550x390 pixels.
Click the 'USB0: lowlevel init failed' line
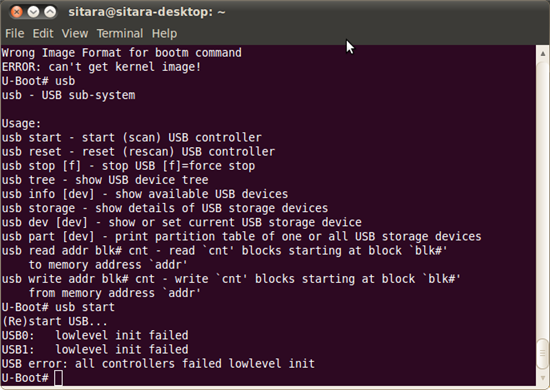coord(95,335)
